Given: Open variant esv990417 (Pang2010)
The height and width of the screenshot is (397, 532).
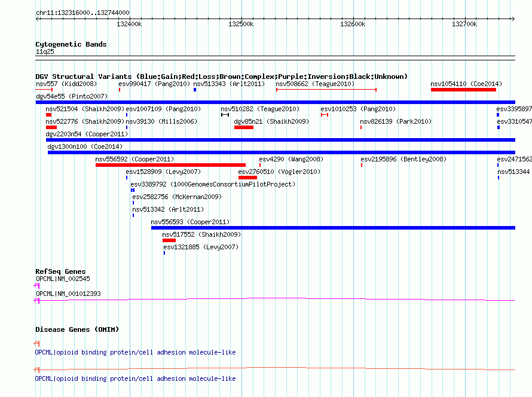Looking at the screenshot, I should [x=154, y=84].
